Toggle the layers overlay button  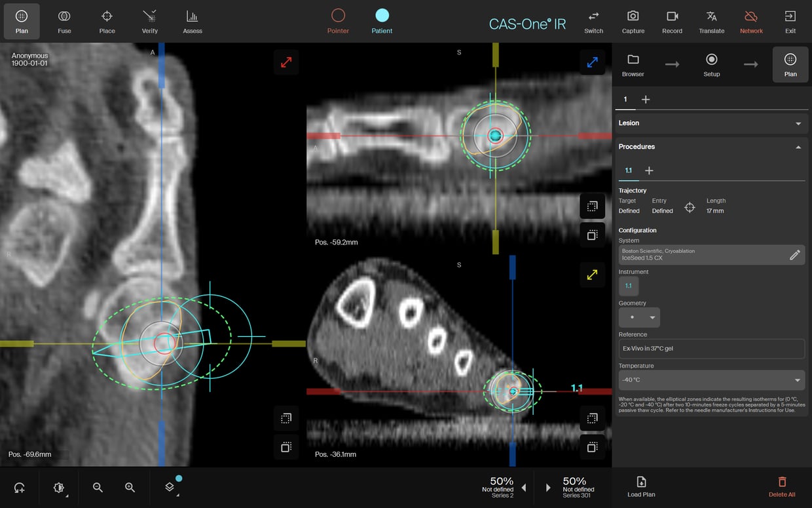(170, 487)
